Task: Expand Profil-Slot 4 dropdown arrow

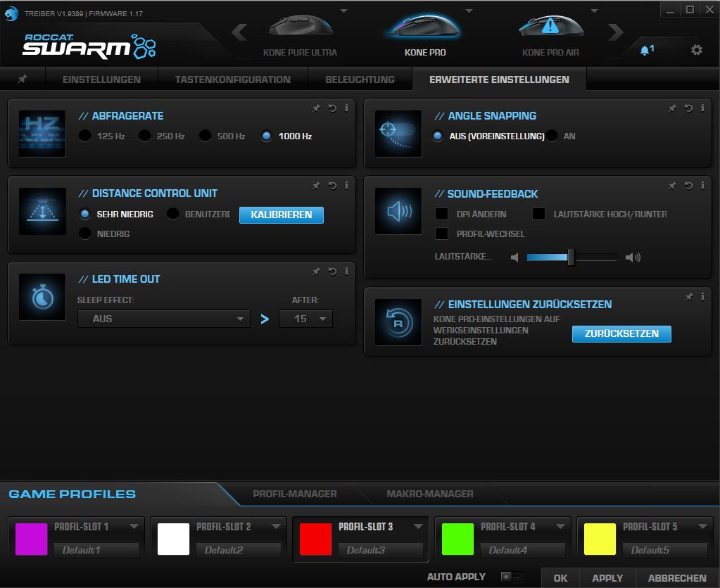Action: coord(560,527)
